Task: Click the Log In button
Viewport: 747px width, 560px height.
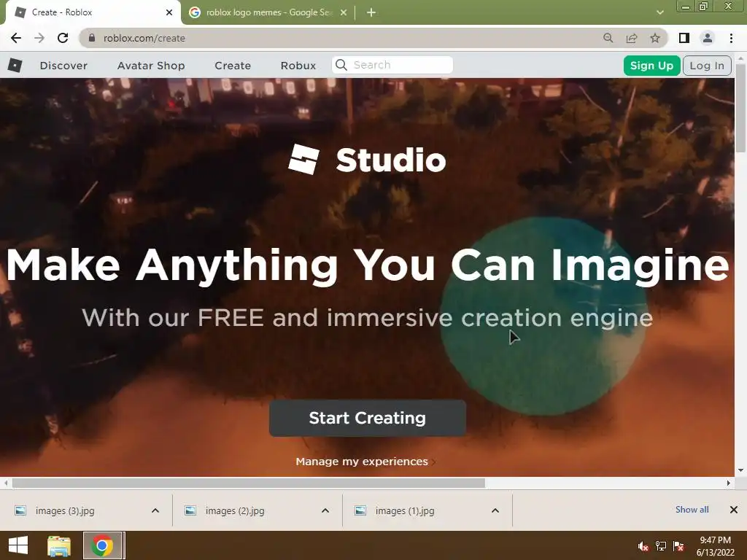Action: point(707,66)
